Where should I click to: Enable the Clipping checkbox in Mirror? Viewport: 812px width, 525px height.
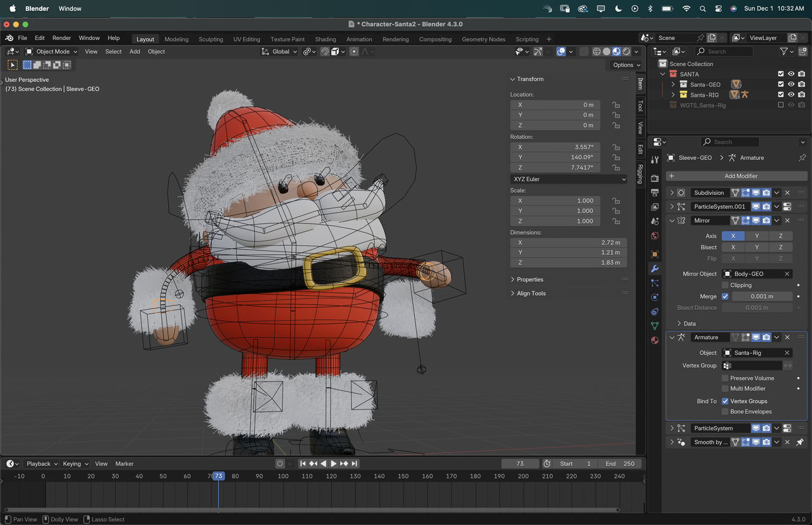tap(725, 285)
